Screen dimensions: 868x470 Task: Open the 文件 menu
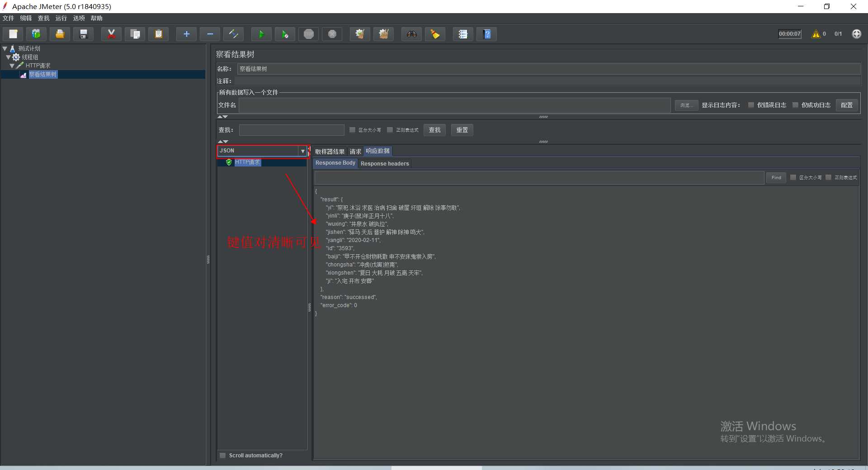[x=8, y=18]
